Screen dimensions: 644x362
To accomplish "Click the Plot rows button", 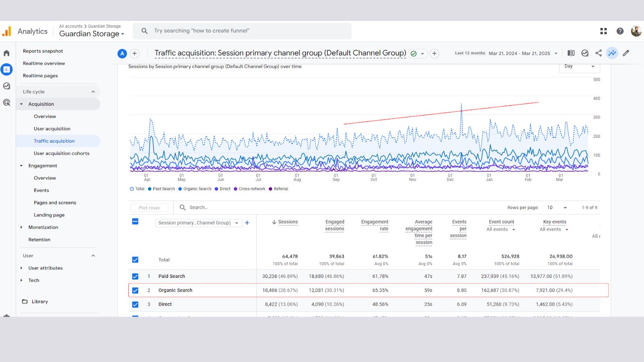I will click(149, 208).
